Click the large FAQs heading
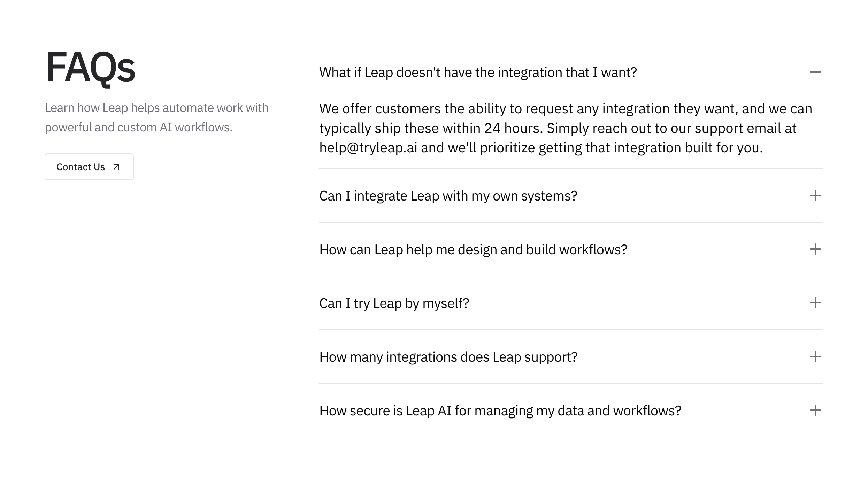Screen dimensions: 868x482 point(90,67)
